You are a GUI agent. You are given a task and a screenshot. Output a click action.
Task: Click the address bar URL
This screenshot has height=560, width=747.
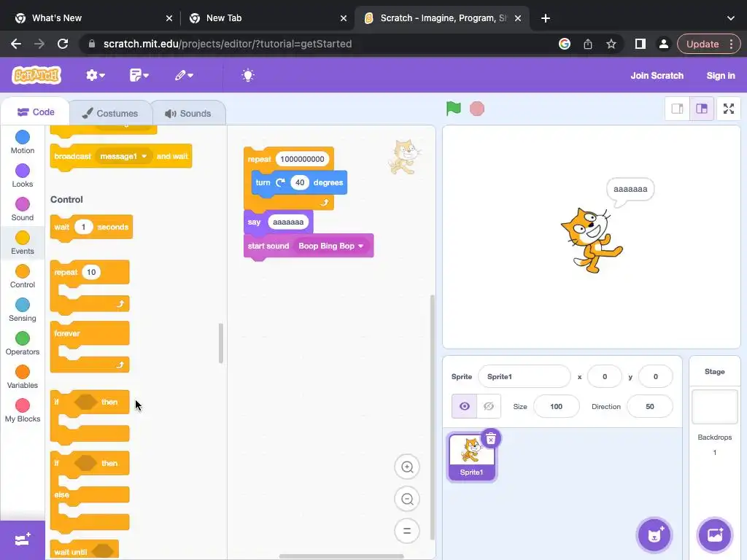point(228,44)
